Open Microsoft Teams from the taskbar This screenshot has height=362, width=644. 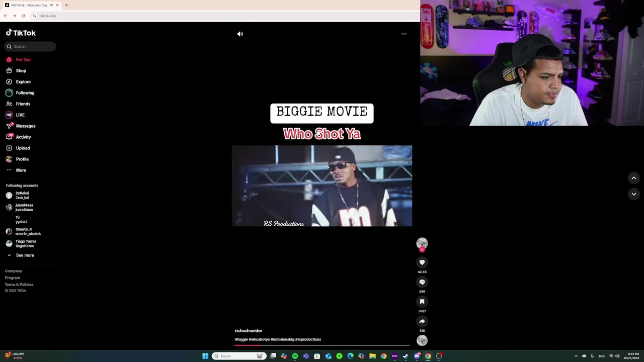[306, 356]
